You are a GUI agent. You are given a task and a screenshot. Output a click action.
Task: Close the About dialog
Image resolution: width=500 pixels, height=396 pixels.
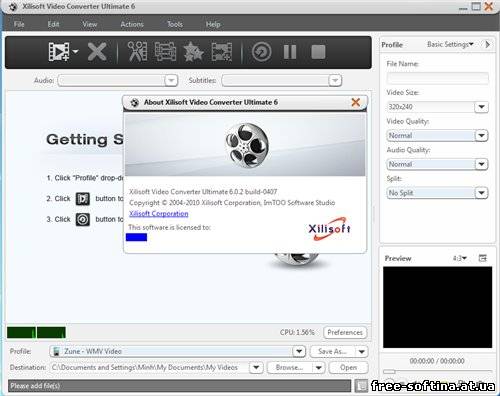pos(356,102)
